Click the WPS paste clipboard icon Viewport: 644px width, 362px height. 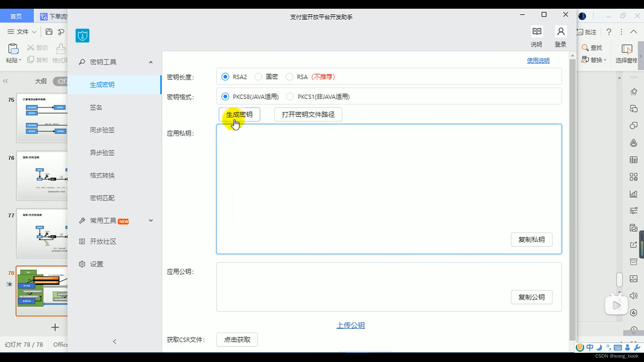(13, 49)
